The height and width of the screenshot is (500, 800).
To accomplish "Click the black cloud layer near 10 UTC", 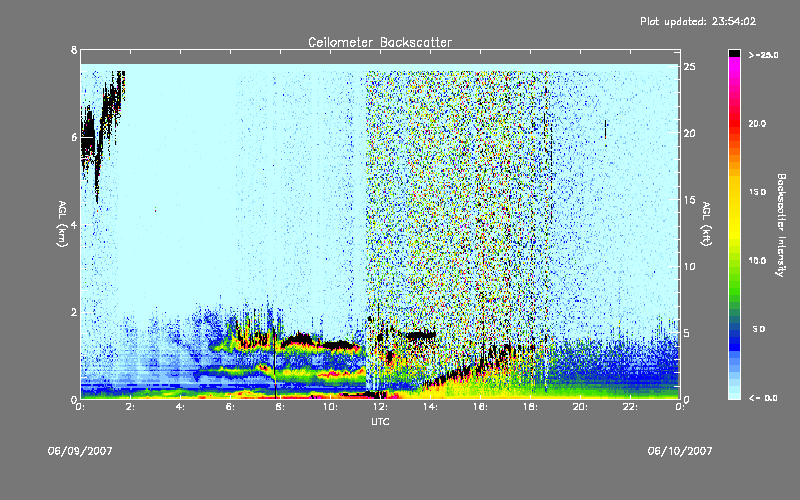I will point(337,345).
